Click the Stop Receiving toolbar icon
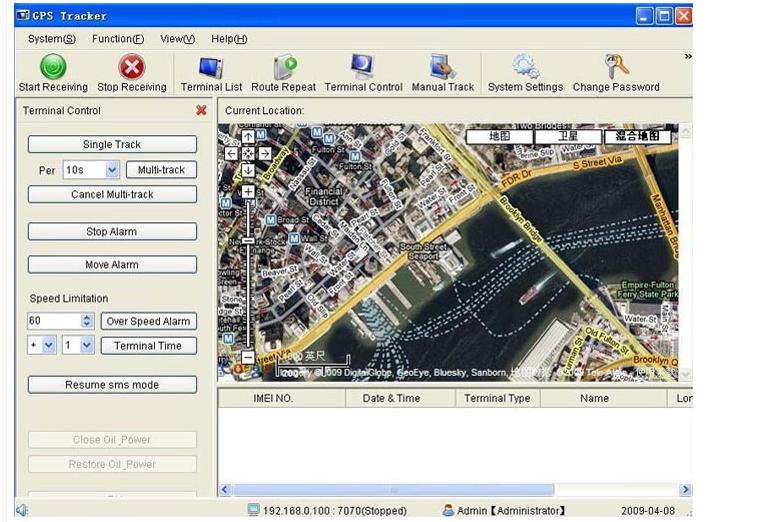This screenshot has width=769, height=522. (x=131, y=67)
